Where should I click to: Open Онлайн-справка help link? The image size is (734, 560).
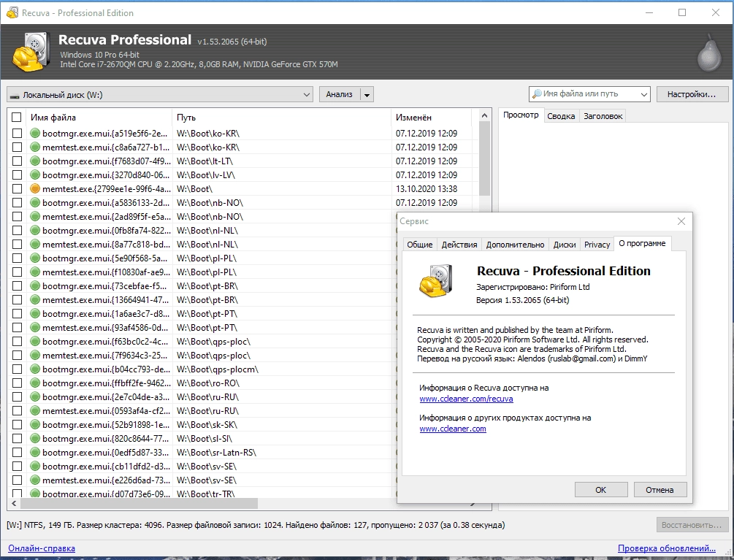point(42,548)
